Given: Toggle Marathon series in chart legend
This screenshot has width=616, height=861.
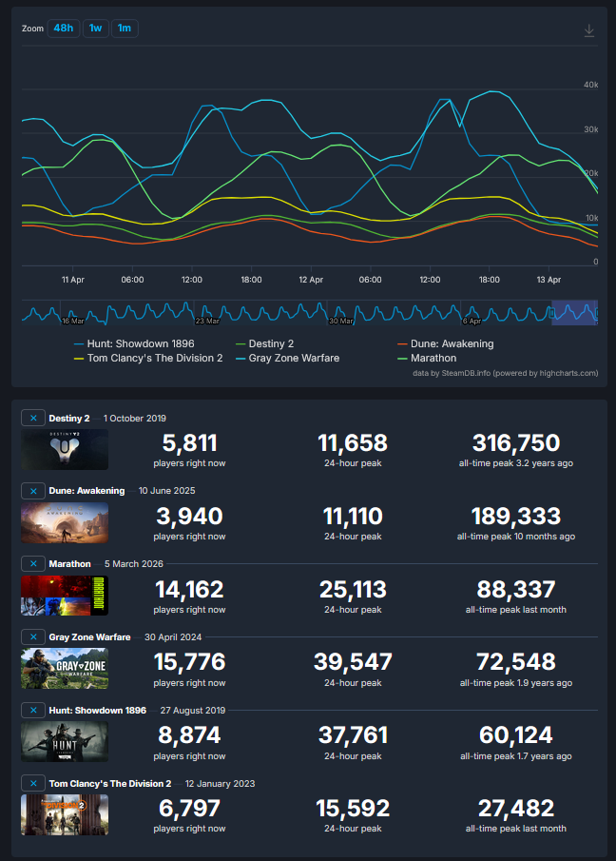Looking at the screenshot, I should click(427, 358).
